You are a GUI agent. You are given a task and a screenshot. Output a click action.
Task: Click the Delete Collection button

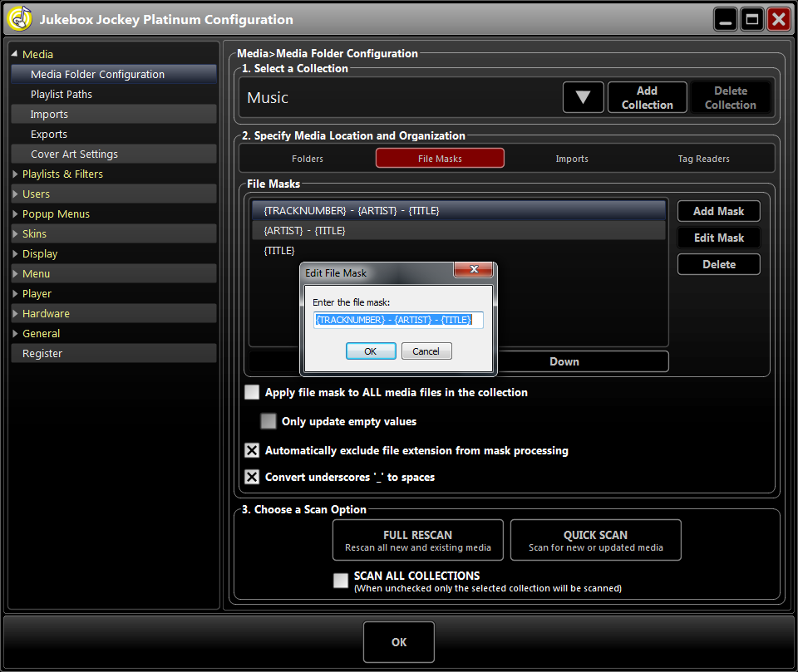[x=731, y=97]
